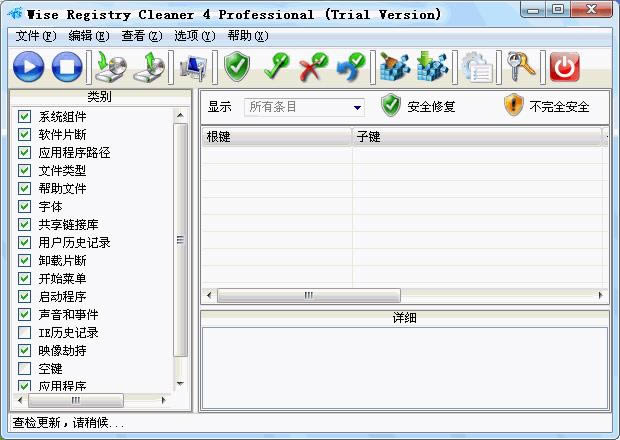
Task: Enable 空键 checkbox
Action: (25, 368)
